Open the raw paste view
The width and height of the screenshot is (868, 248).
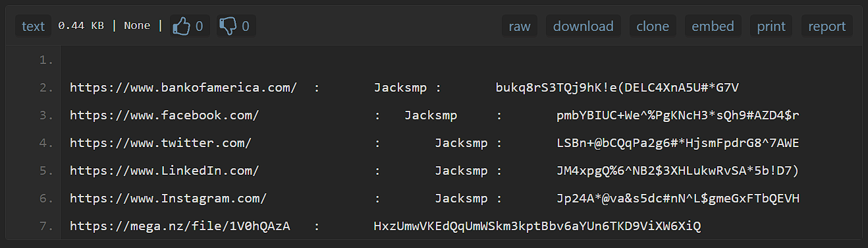520,26
